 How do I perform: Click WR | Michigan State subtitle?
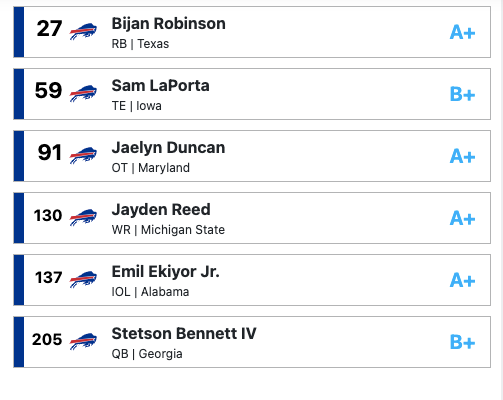tap(168, 230)
